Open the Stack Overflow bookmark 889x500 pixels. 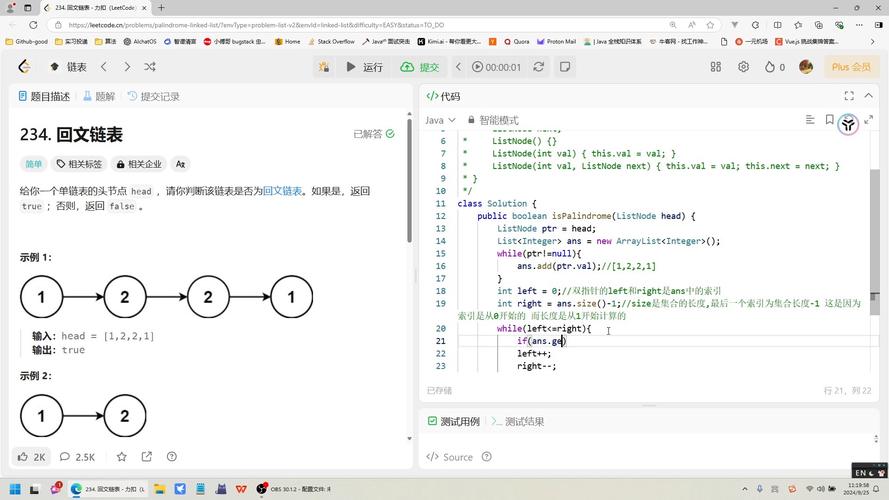[x=331, y=41]
